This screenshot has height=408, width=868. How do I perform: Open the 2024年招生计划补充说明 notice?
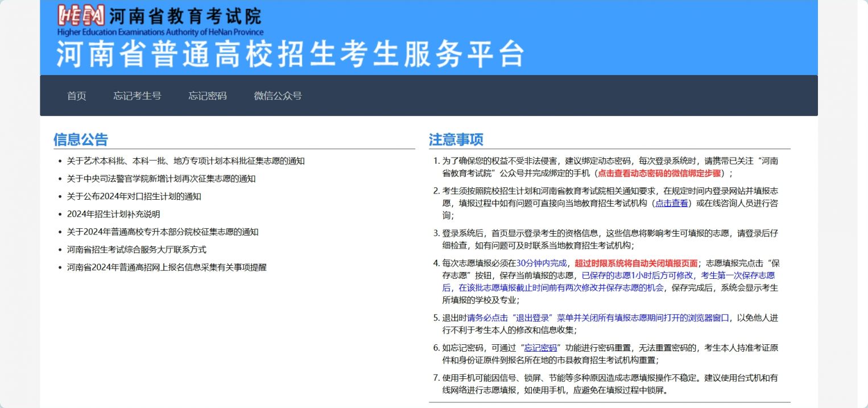(x=114, y=214)
